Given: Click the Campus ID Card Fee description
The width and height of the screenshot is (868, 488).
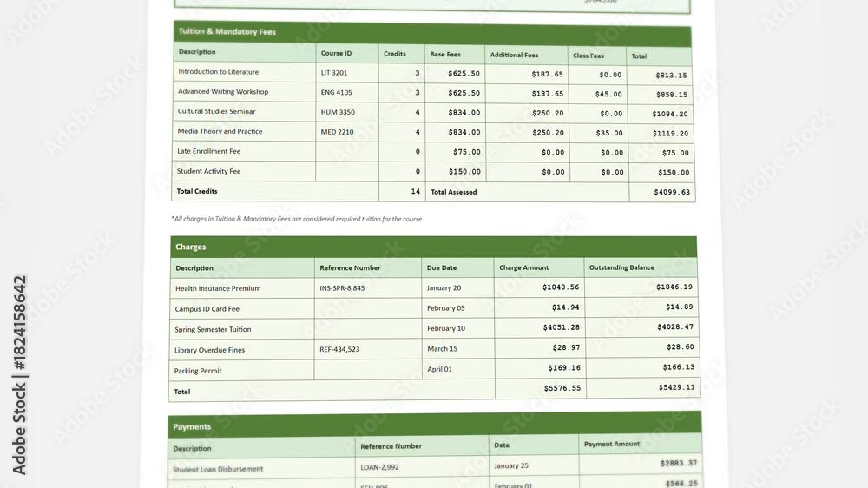Looking at the screenshot, I should [207, 308].
